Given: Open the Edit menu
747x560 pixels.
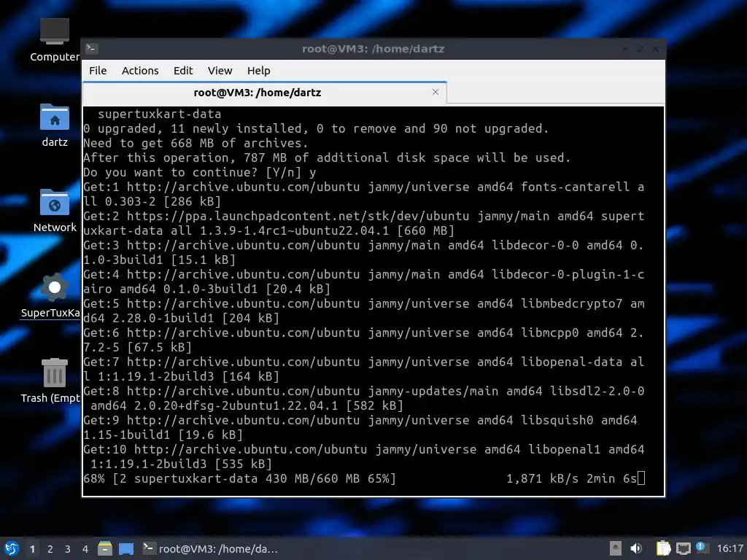Looking at the screenshot, I should coord(183,71).
